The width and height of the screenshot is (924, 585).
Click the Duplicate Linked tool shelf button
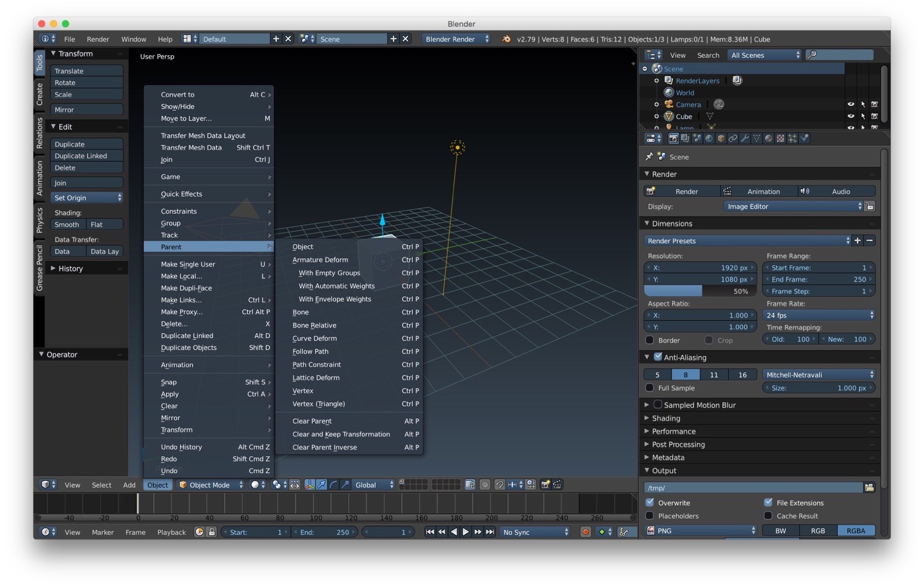[86, 156]
